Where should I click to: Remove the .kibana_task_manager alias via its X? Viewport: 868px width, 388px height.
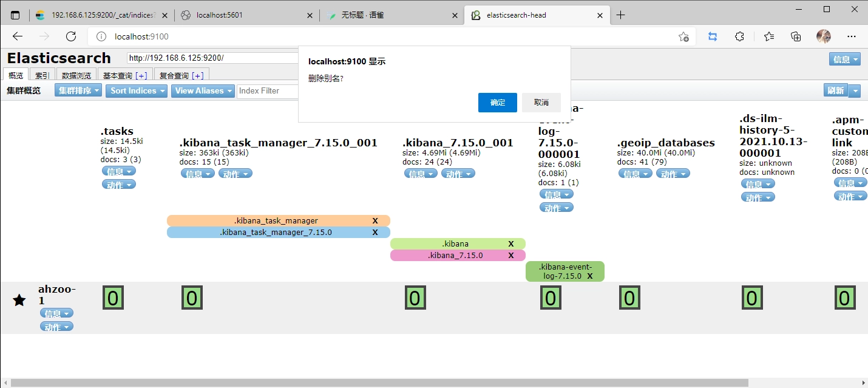[x=375, y=220]
